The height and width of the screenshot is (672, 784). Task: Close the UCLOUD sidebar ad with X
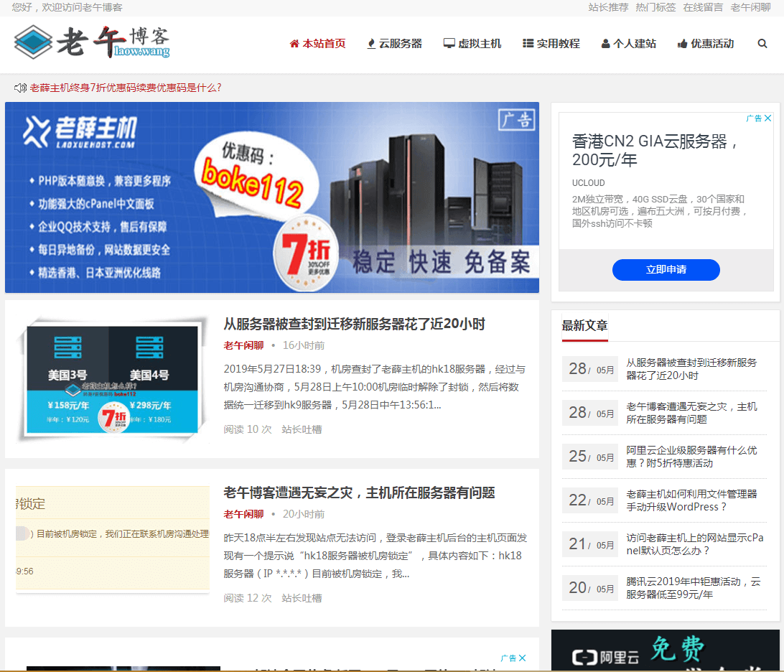tap(768, 118)
